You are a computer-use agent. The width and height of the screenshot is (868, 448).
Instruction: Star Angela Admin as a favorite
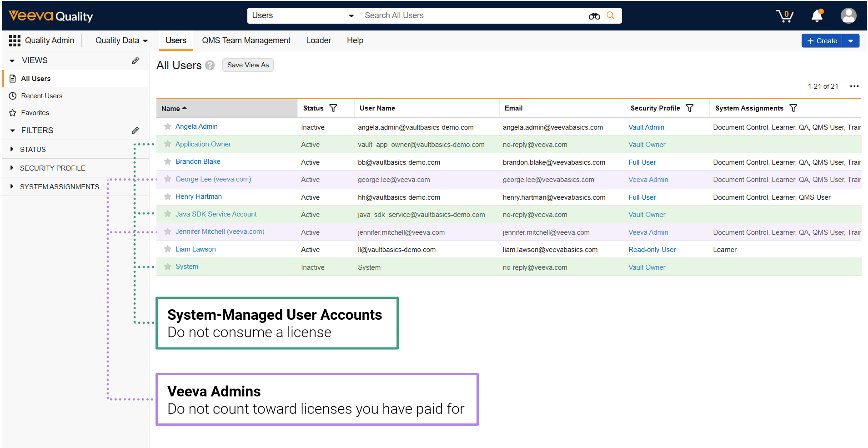pyautogui.click(x=167, y=127)
